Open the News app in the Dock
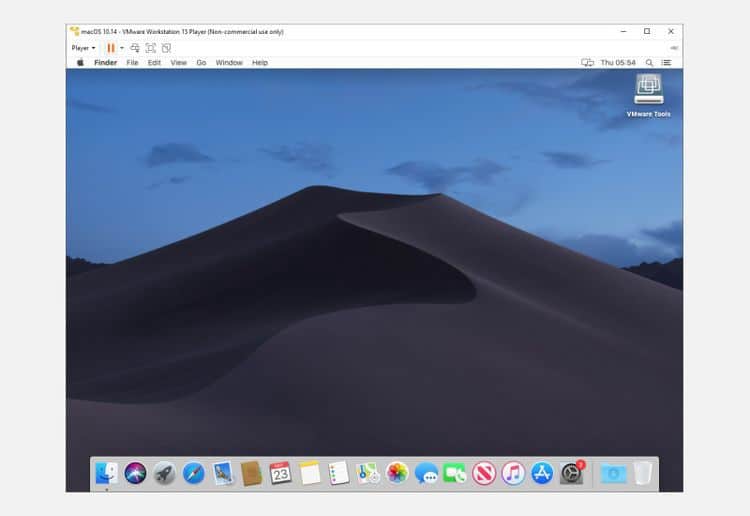 [x=484, y=473]
